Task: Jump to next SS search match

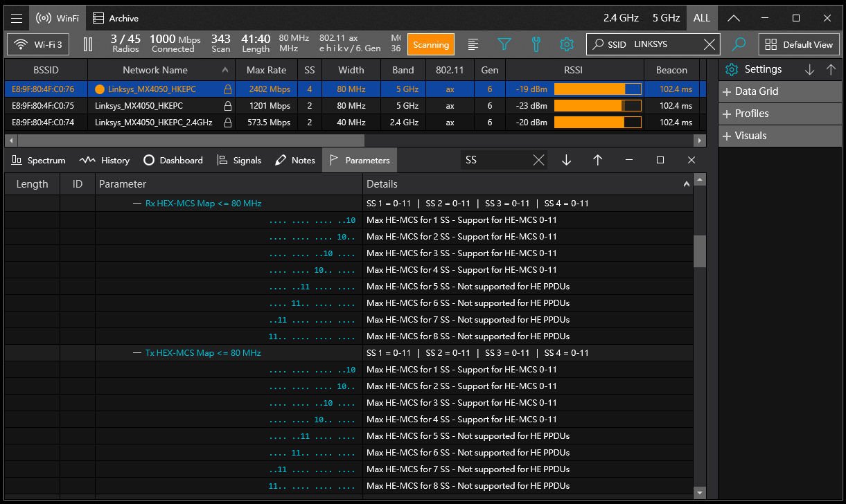Action: pyautogui.click(x=566, y=160)
